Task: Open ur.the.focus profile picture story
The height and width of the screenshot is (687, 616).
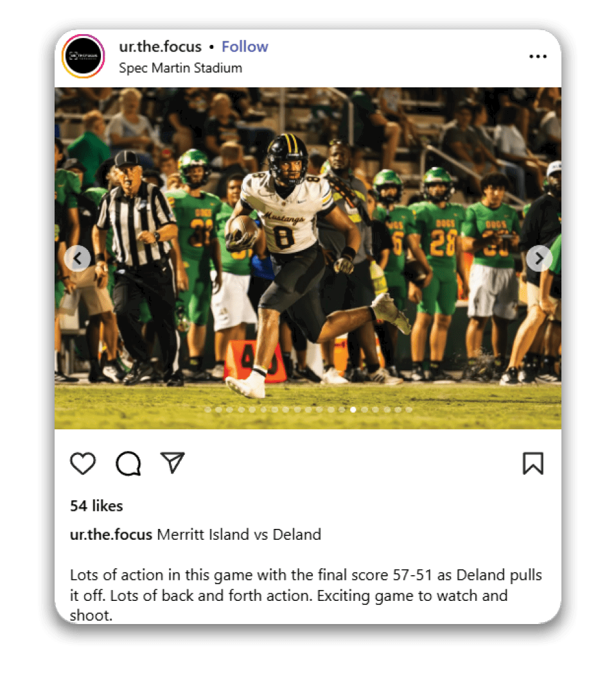Action: 84,56
